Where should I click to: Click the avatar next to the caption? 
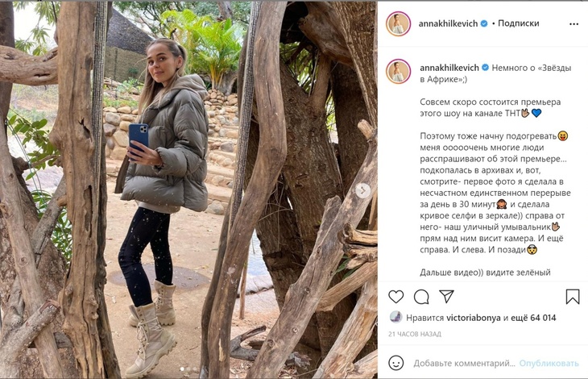(x=398, y=71)
